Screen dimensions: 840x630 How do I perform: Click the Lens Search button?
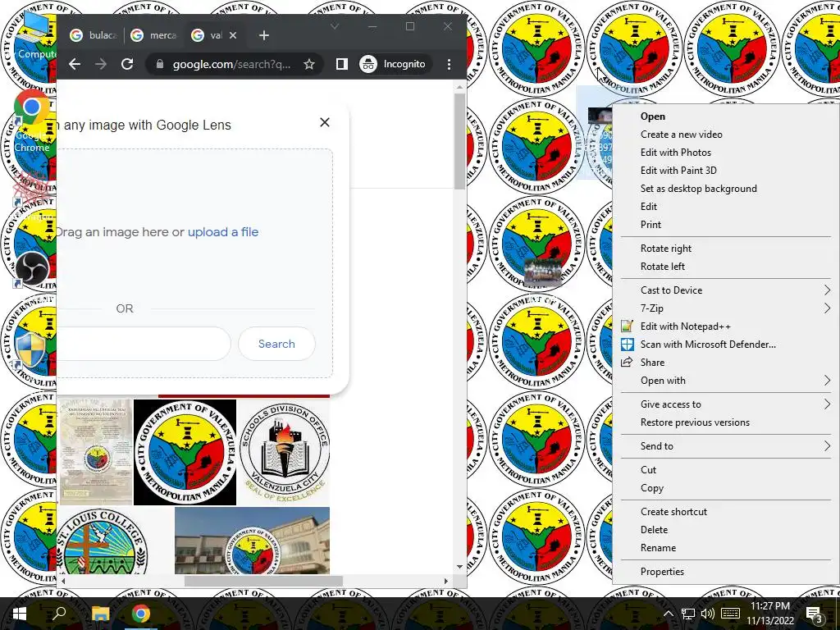(x=276, y=344)
